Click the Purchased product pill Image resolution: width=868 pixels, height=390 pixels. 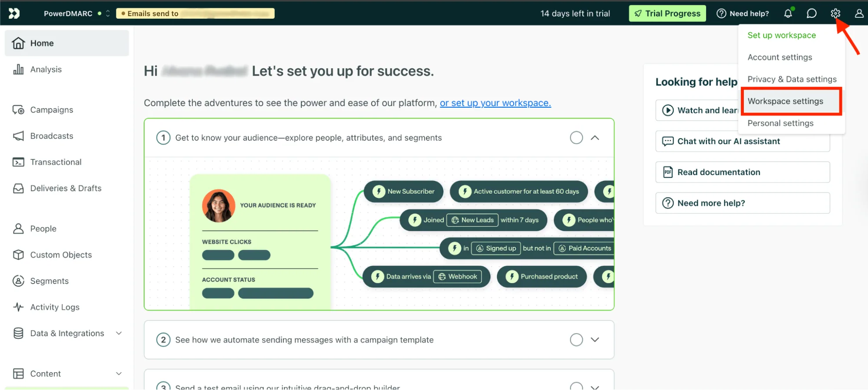pyautogui.click(x=541, y=277)
